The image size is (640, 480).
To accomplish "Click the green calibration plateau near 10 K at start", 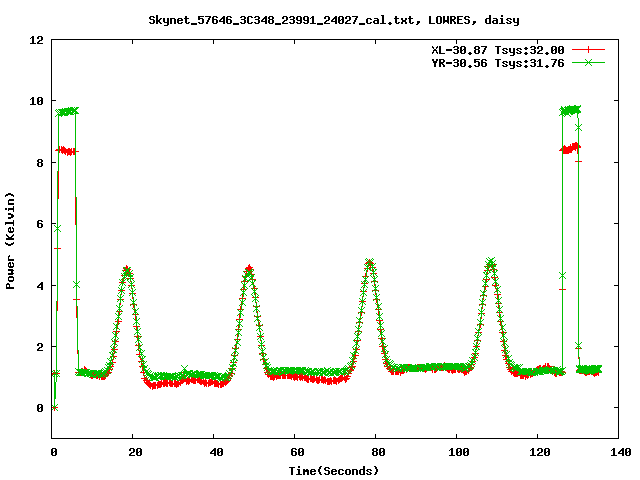I will tap(67, 111).
